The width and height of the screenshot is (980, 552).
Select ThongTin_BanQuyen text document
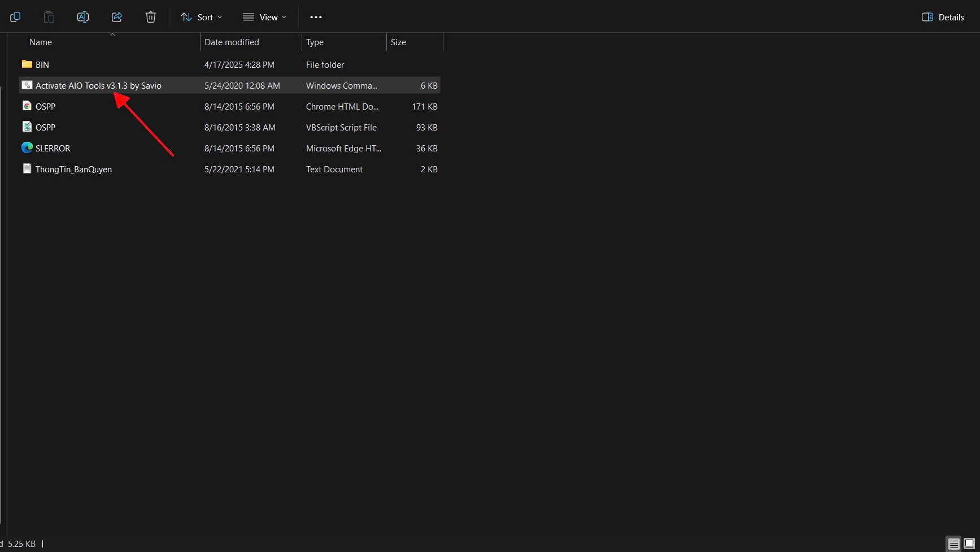73,169
